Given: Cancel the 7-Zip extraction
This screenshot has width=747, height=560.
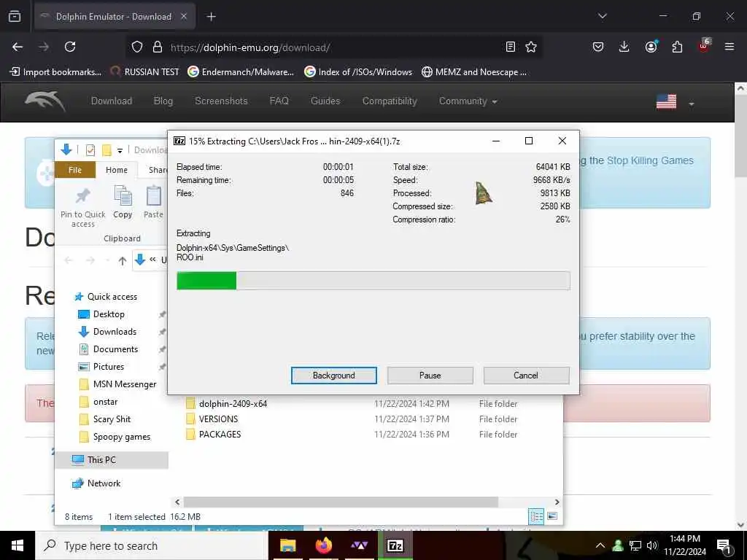Looking at the screenshot, I should click(526, 376).
